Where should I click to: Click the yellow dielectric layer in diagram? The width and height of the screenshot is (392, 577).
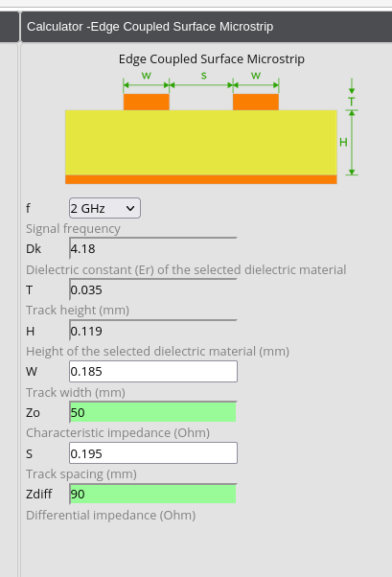(201, 143)
